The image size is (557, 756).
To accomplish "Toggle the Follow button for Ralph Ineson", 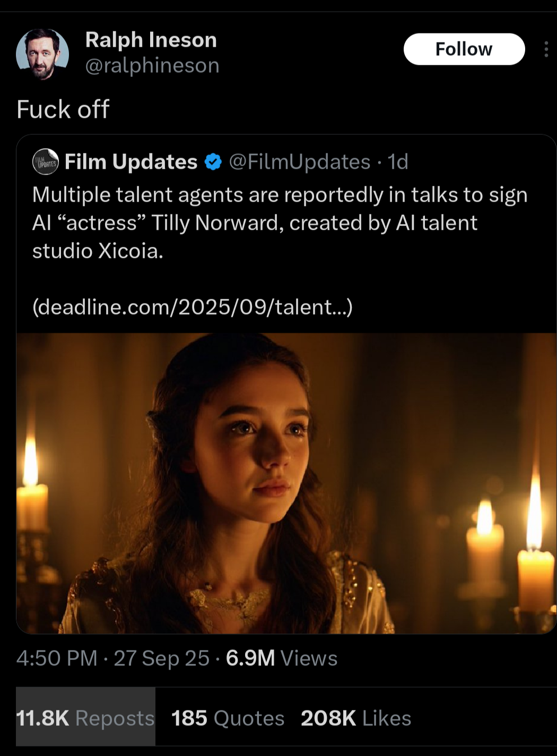I will tap(464, 49).
